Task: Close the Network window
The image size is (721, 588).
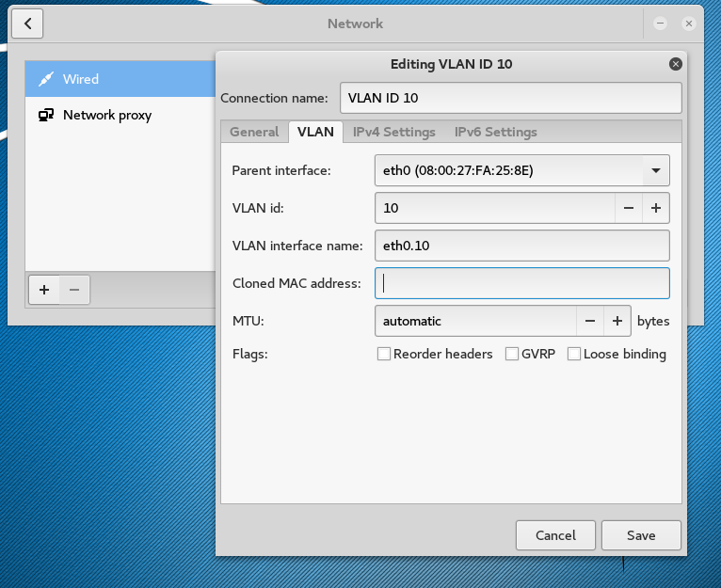Action: point(689,24)
